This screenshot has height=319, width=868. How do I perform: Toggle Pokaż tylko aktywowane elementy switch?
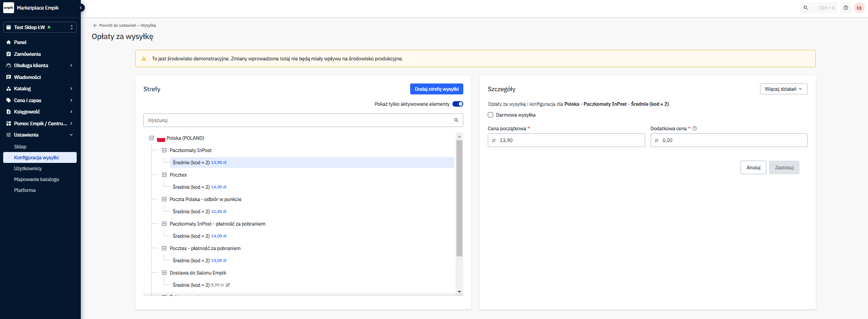[458, 104]
